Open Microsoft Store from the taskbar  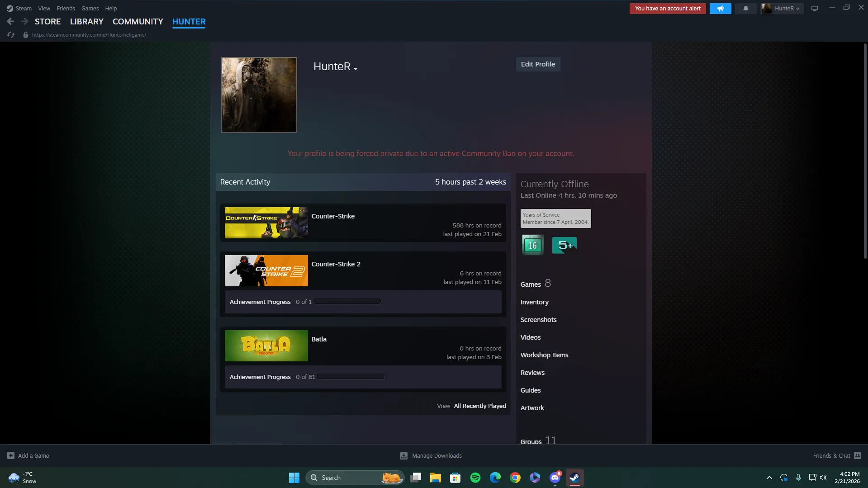pos(455,478)
